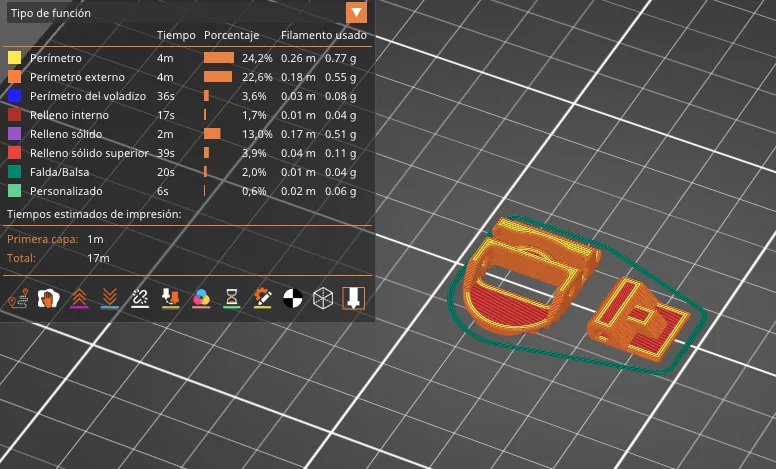The width and height of the screenshot is (776, 469).
Task: Click the 6s time value
Action: click(x=163, y=191)
